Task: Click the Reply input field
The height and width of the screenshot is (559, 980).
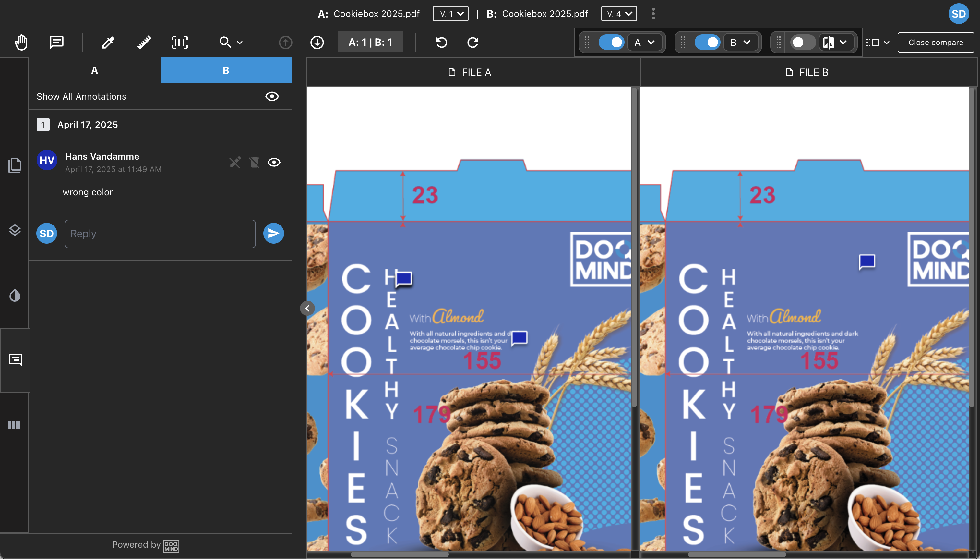Action: pos(160,233)
